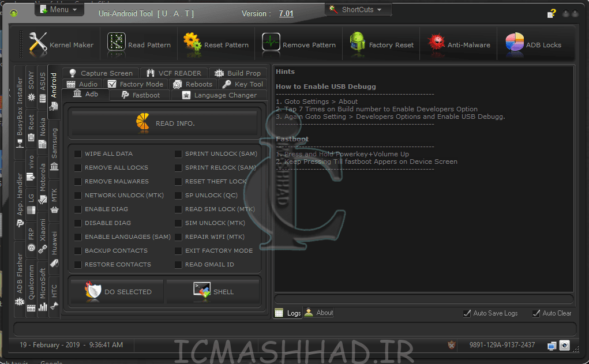This screenshot has width=589, height=364.
Task: Open the Huawei vertical tab
Action: pos(54,249)
